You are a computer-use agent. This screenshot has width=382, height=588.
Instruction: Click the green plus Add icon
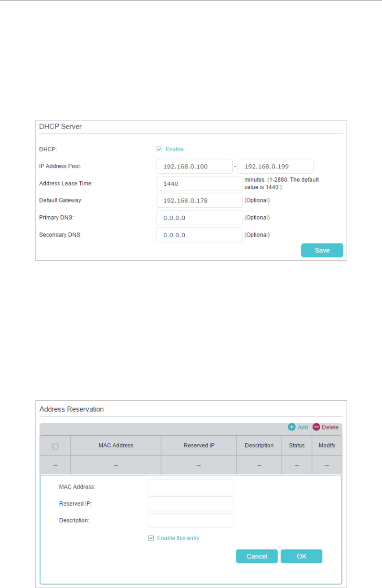tap(291, 427)
